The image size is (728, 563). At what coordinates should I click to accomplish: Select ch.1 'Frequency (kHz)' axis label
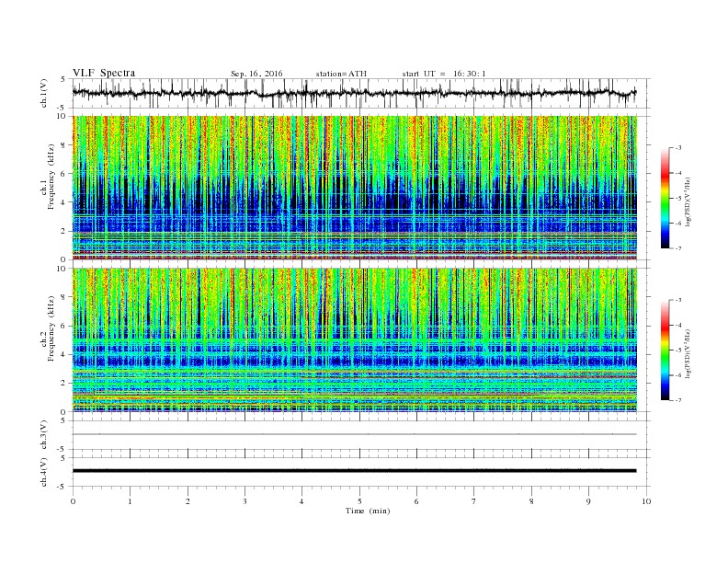click(x=51, y=177)
